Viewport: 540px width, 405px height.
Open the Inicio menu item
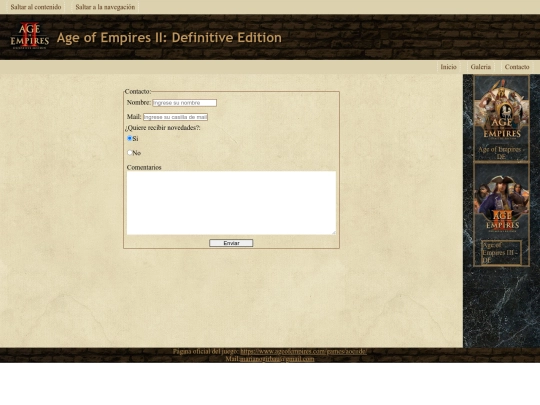point(448,67)
